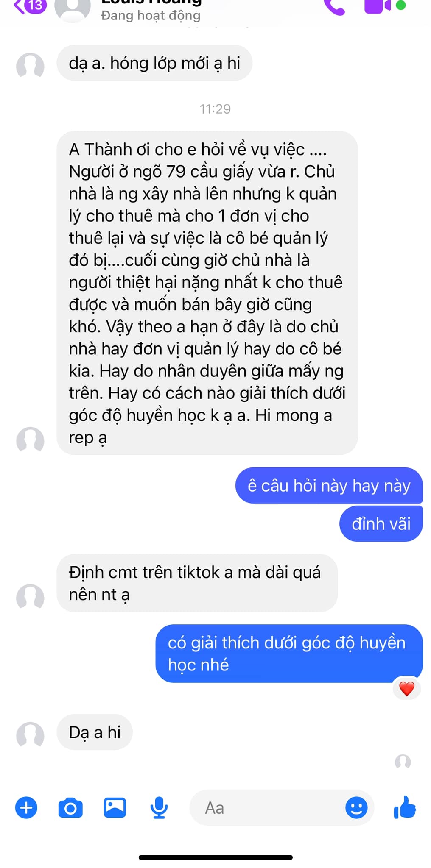Open the emoji picker smiley icon

click(x=356, y=807)
